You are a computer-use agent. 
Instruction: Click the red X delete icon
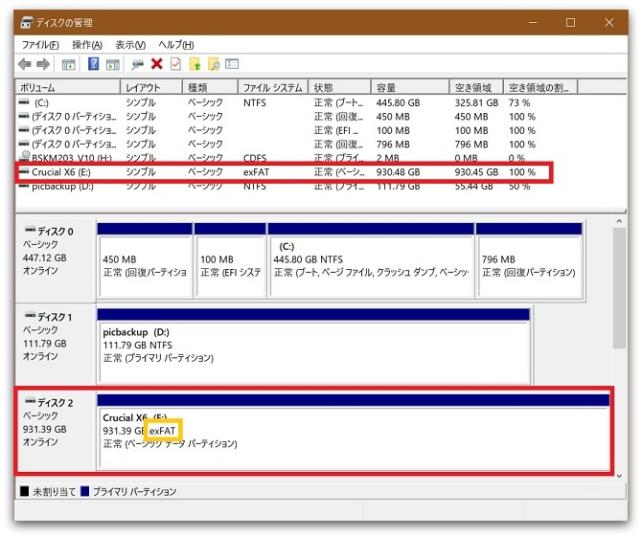coord(156,64)
